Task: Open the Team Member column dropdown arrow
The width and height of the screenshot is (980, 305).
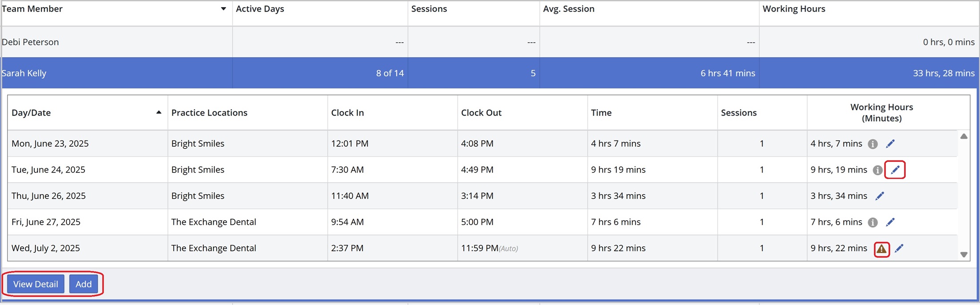Action: tap(223, 9)
